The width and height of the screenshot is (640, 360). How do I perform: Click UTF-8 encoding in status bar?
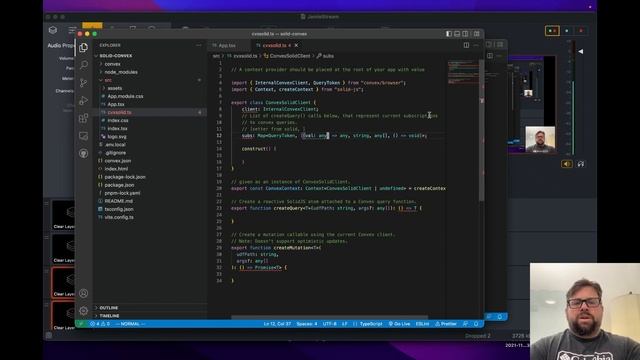(329, 324)
